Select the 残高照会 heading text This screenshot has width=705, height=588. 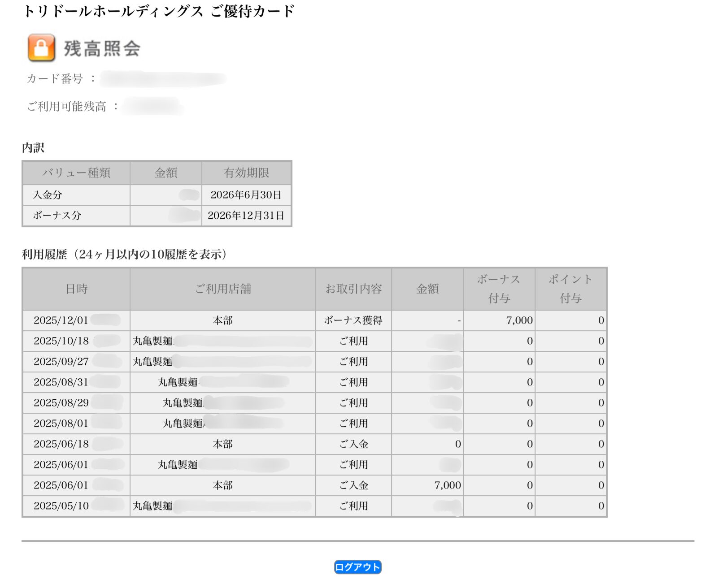(x=102, y=48)
